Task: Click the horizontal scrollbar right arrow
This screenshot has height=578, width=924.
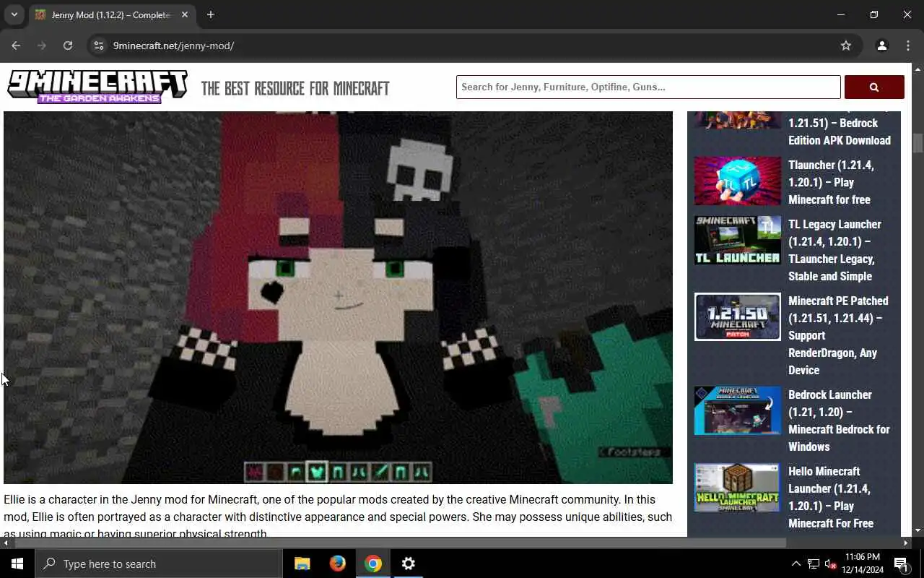Action: (905, 543)
